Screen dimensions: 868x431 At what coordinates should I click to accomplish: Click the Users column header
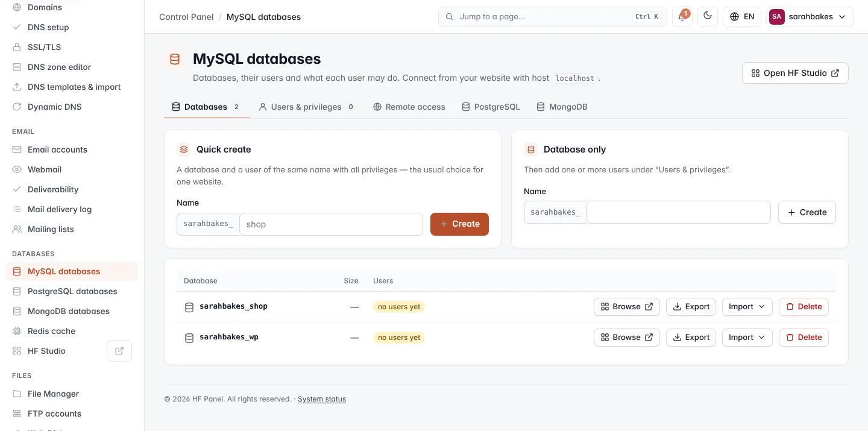[383, 281]
